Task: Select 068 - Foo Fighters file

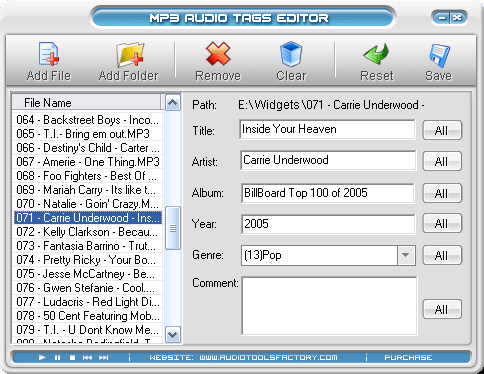Action: 88,176
